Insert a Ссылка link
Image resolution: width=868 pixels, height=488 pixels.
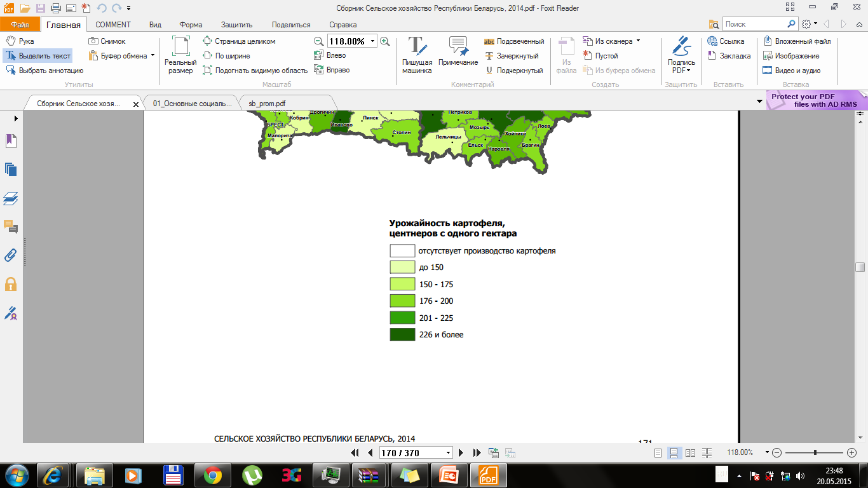(x=726, y=41)
